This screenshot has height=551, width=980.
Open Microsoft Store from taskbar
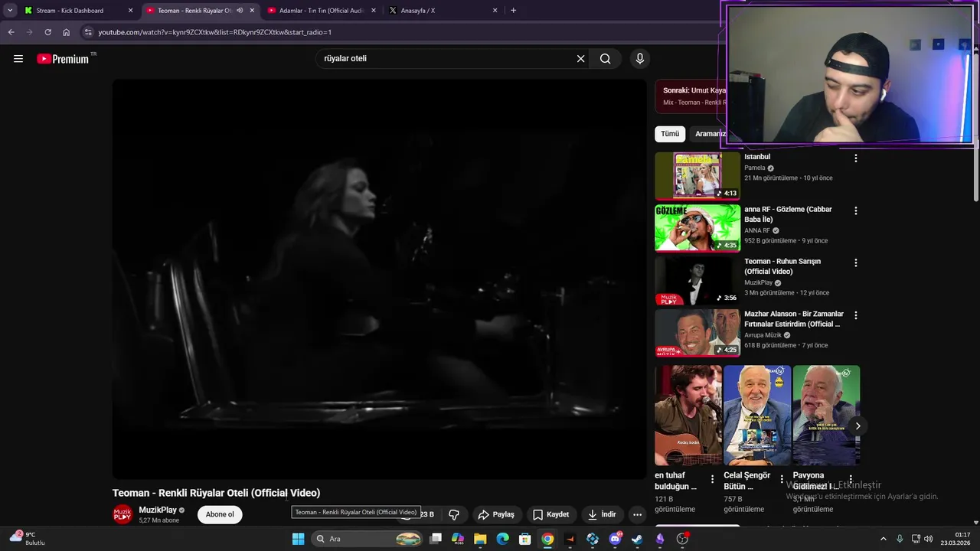(x=525, y=539)
